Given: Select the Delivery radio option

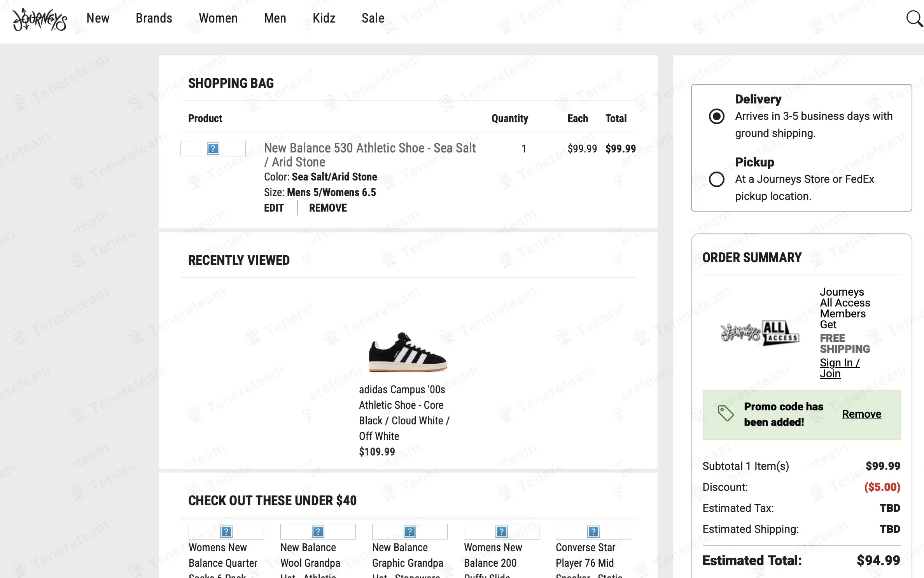Looking at the screenshot, I should [716, 116].
